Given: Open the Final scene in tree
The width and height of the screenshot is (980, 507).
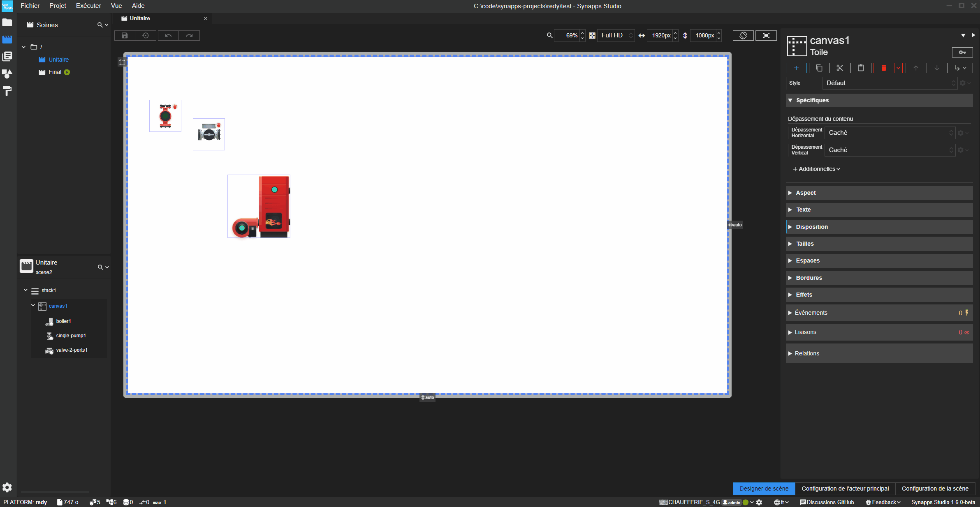Looking at the screenshot, I should (55, 72).
